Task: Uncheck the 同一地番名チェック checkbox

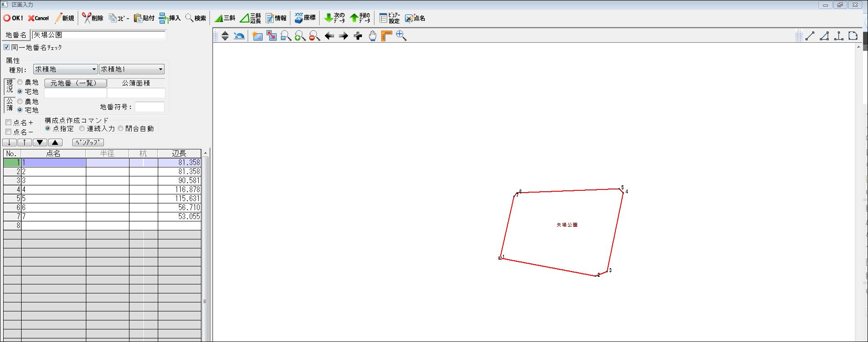Action: click(x=7, y=47)
